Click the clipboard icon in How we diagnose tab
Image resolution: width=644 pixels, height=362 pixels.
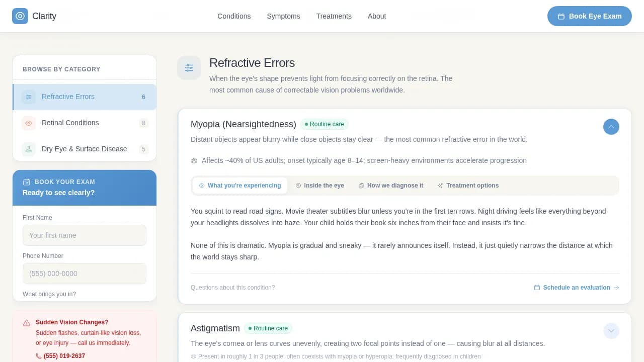click(361, 186)
